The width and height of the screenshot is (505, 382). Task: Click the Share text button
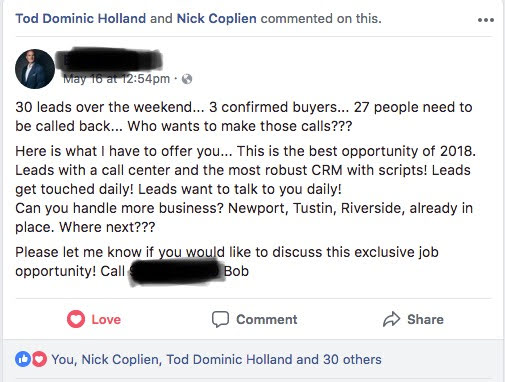(425, 319)
